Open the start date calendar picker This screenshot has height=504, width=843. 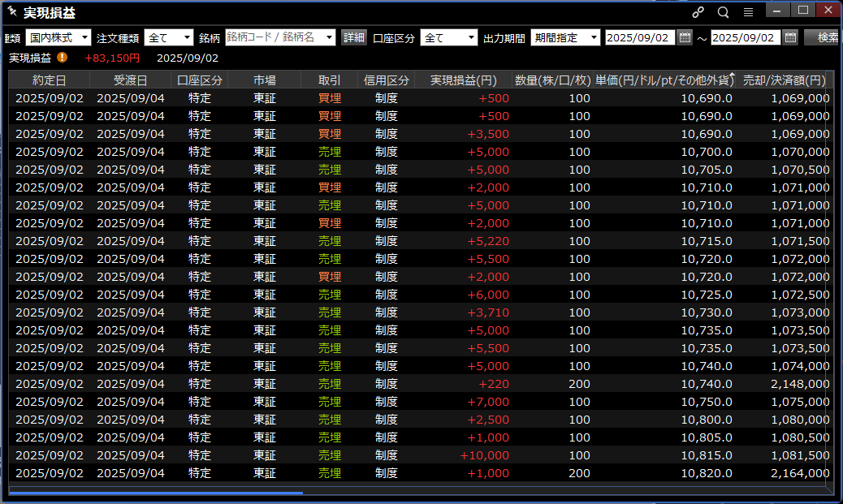[685, 37]
